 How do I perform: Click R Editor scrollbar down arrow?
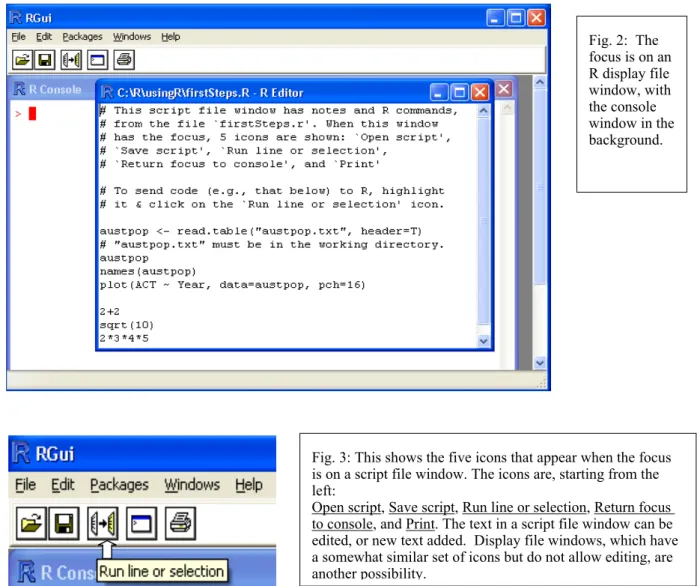pos(483,341)
